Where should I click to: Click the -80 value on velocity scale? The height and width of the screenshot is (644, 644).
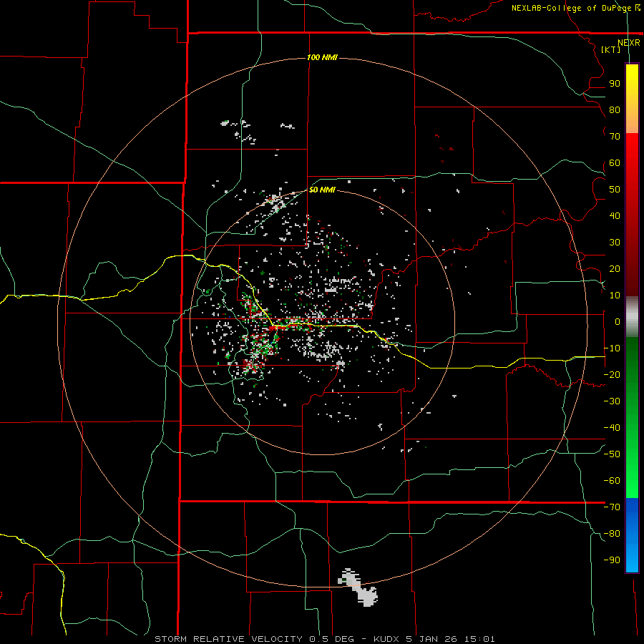(612, 534)
